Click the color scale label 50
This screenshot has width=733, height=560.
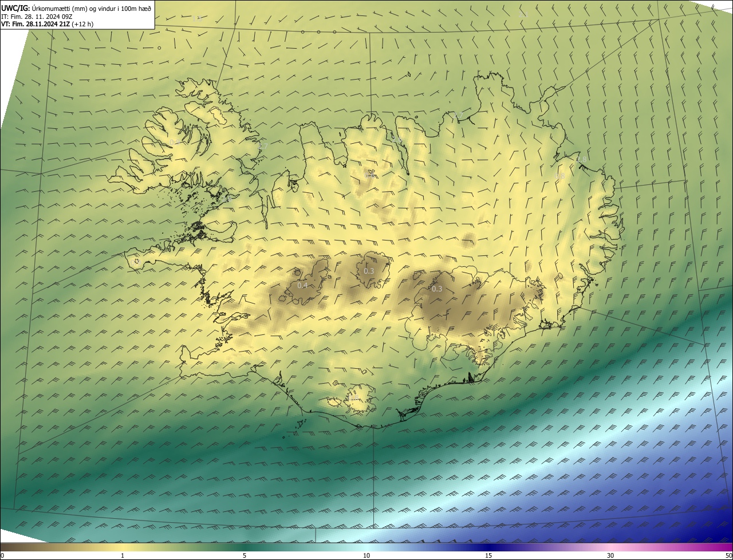click(728, 555)
